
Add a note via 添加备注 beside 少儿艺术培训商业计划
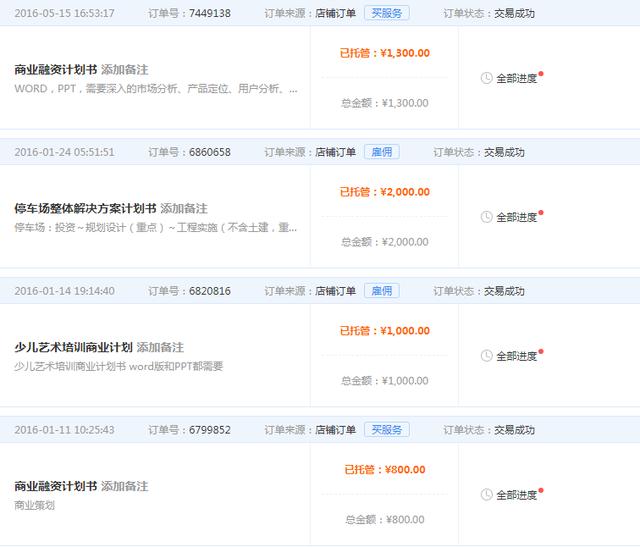(160, 347)
